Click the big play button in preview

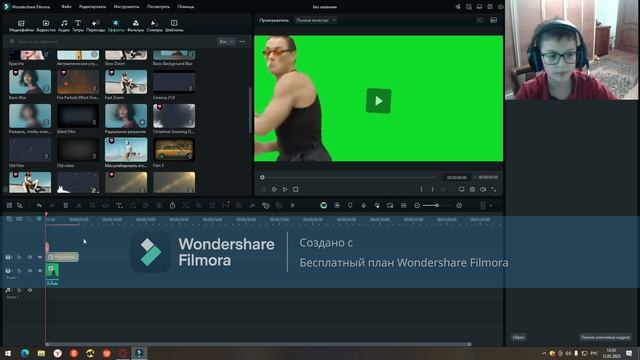point(378,100)
